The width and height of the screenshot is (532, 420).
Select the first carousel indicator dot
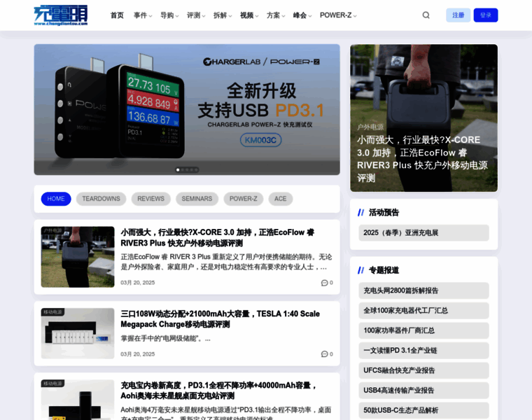click(x=178, y=169)
